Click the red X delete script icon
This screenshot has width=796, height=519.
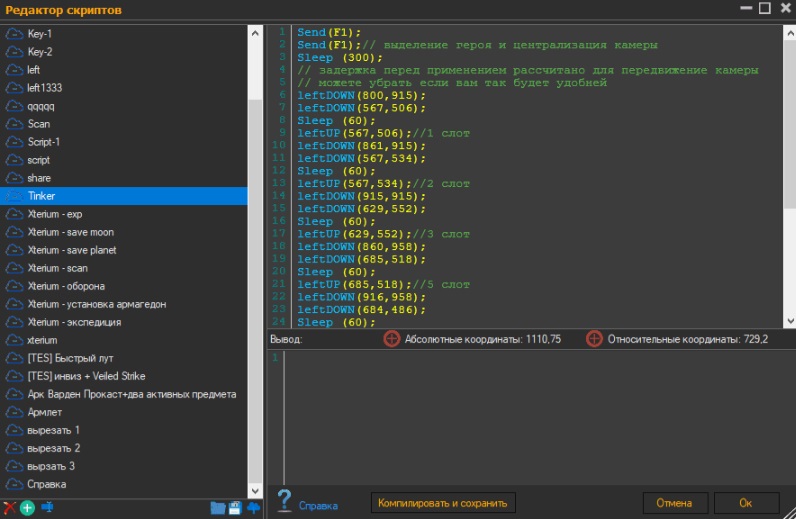tap(10, 508)
